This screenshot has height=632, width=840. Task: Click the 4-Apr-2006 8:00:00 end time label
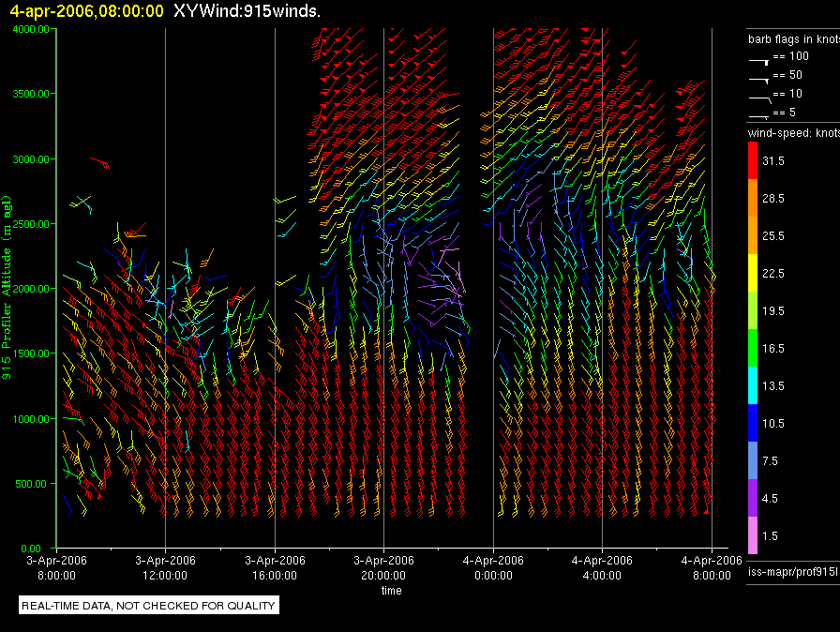(x=712, y=567)
